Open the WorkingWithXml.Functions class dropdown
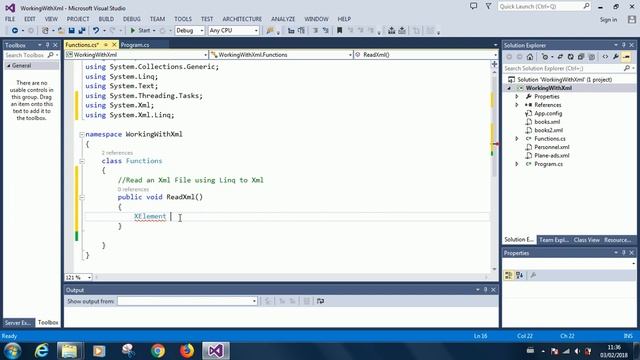This screenshot has width=640, height=360. pos(281,55)
